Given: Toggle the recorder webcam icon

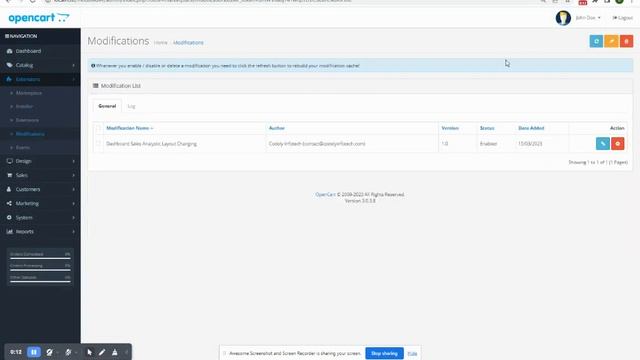Looking at the screenshot, I should tap(49, 352).
